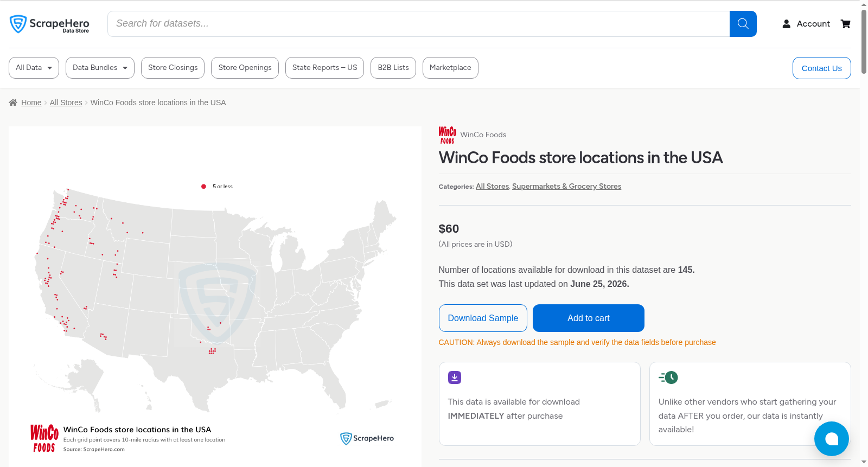Viewport: 868px width, 467px height.
Task: Select the B2B Lists menu item
Action: (393, 68)
